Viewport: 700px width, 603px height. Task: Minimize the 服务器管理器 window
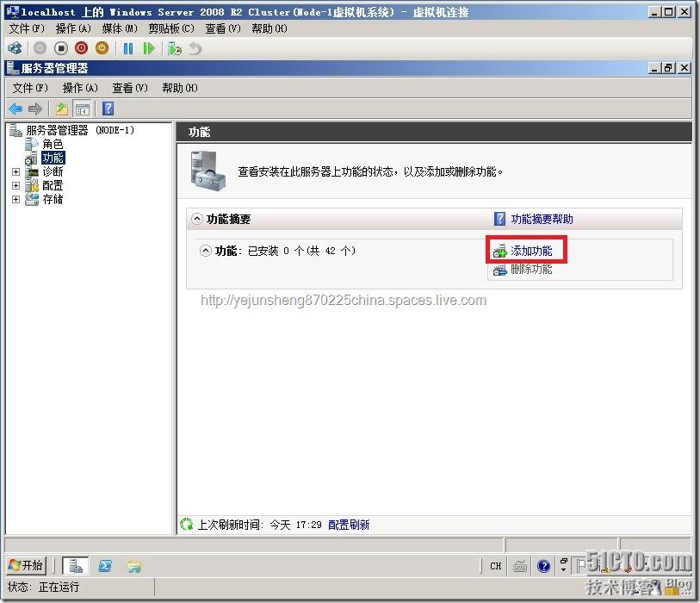[654, 68]
